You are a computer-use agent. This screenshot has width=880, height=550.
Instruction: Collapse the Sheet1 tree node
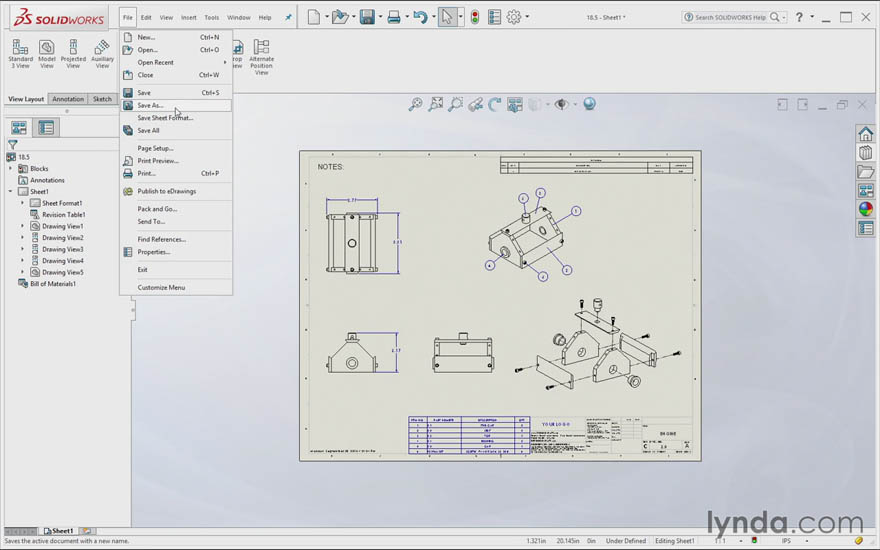tap(10, 191)
